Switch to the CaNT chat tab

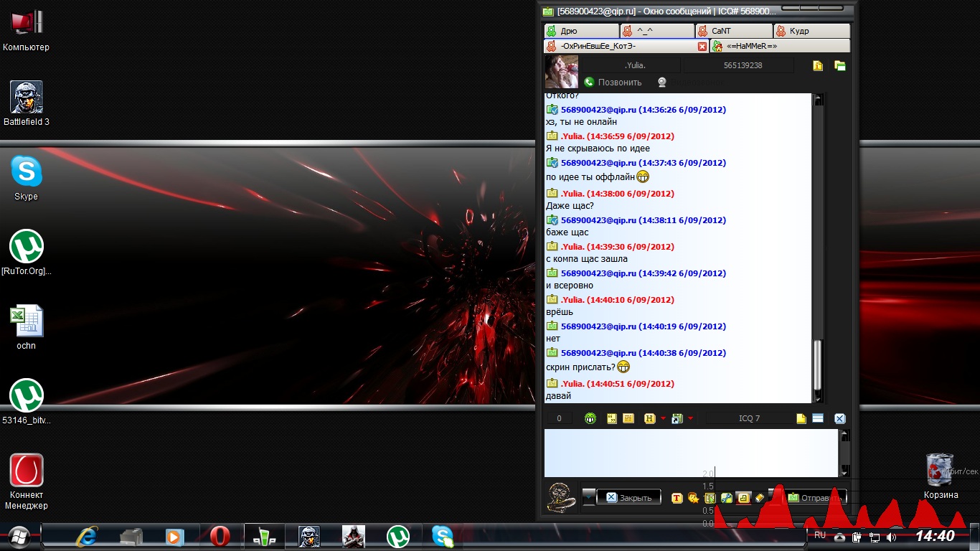734,31
